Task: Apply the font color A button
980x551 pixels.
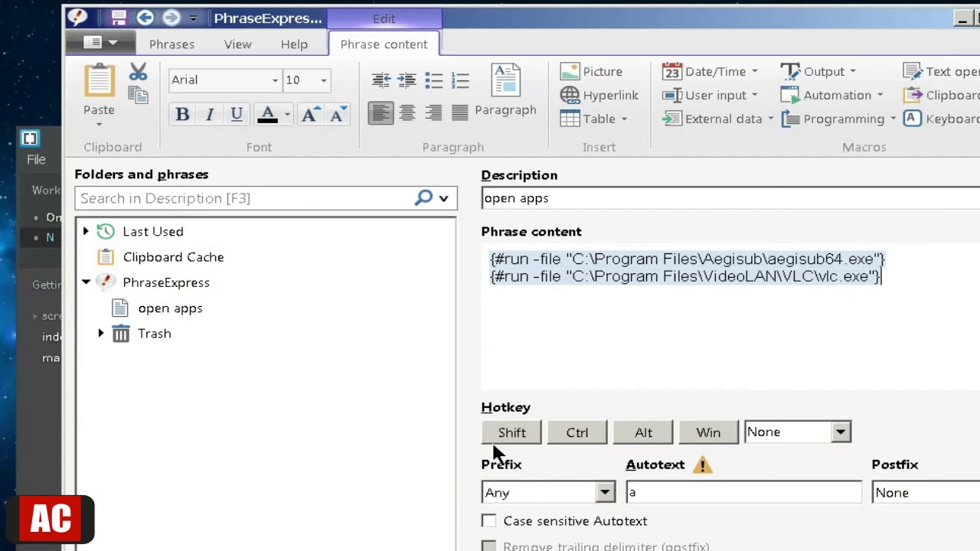Action: [x=267, y=115]
